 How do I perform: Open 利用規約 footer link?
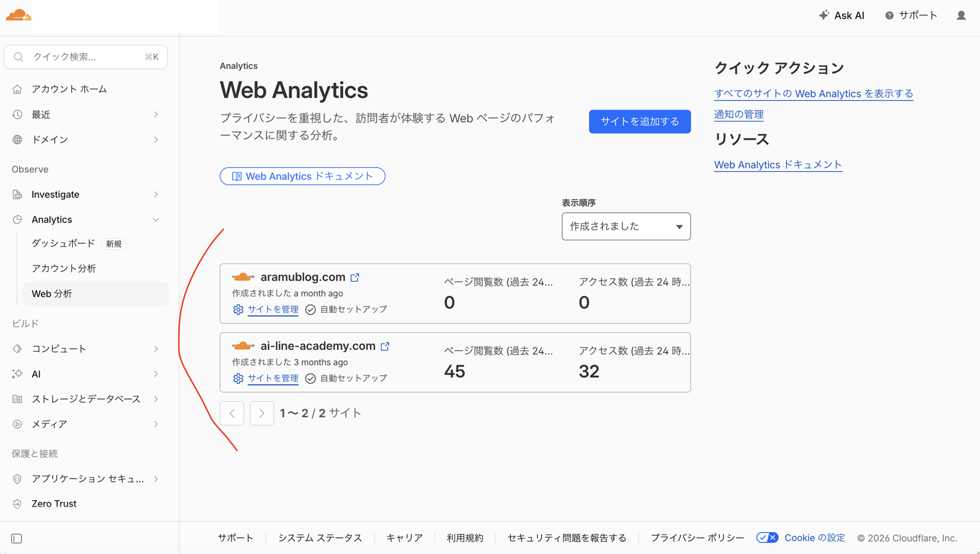pyautogui.click(x=465, y=538)
